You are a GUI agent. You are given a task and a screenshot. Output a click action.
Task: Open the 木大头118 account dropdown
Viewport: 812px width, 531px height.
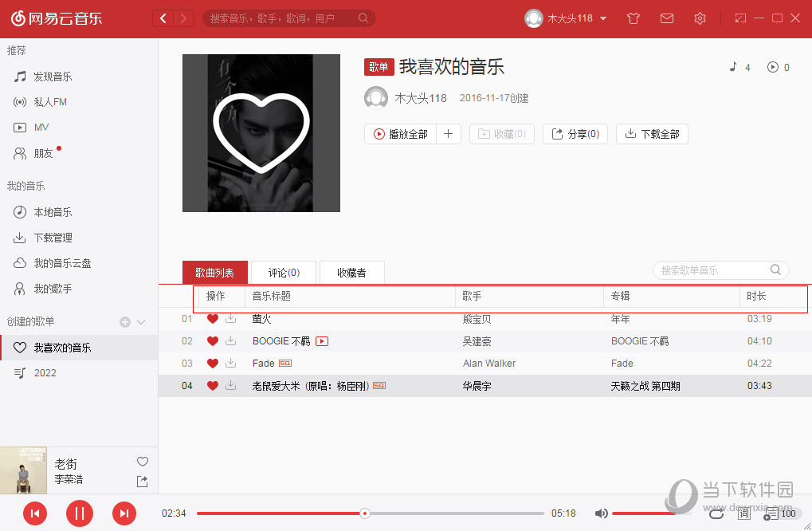point(566,18)
